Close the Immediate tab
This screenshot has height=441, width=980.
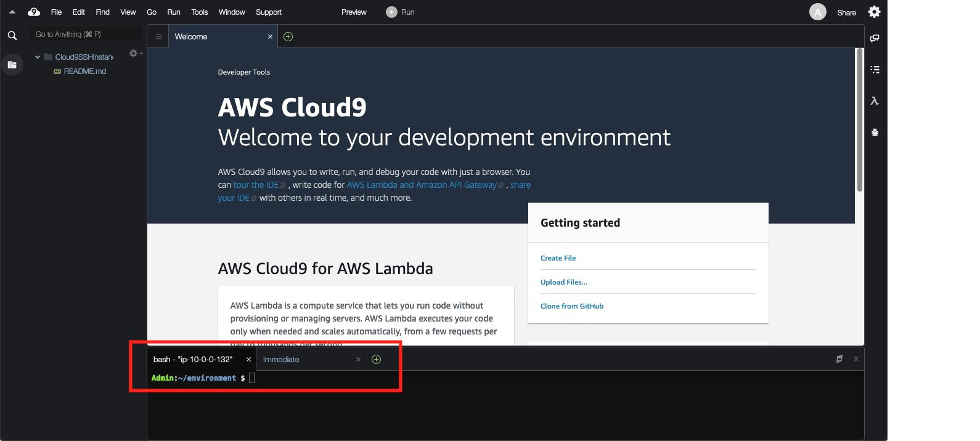point(358,360)
